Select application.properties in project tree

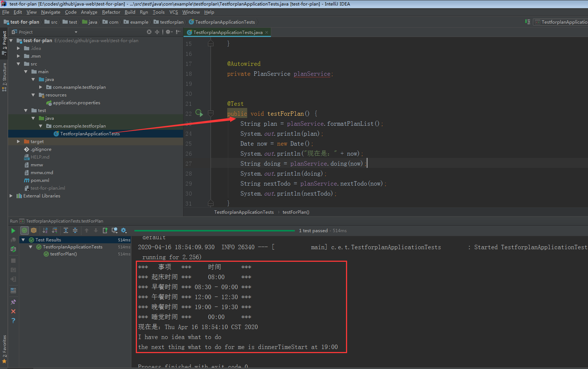click(73, 103)
